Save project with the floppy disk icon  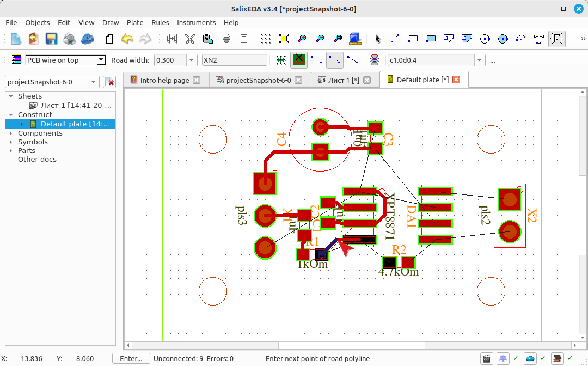[x=51, y=39]
